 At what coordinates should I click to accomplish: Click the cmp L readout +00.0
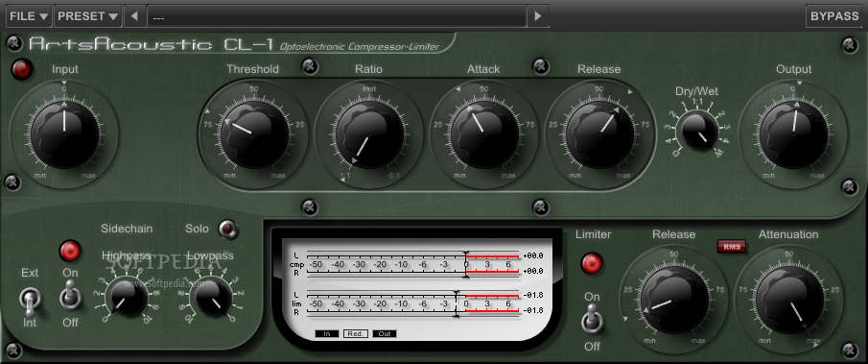pyautogui.click(x=533, y=256)
